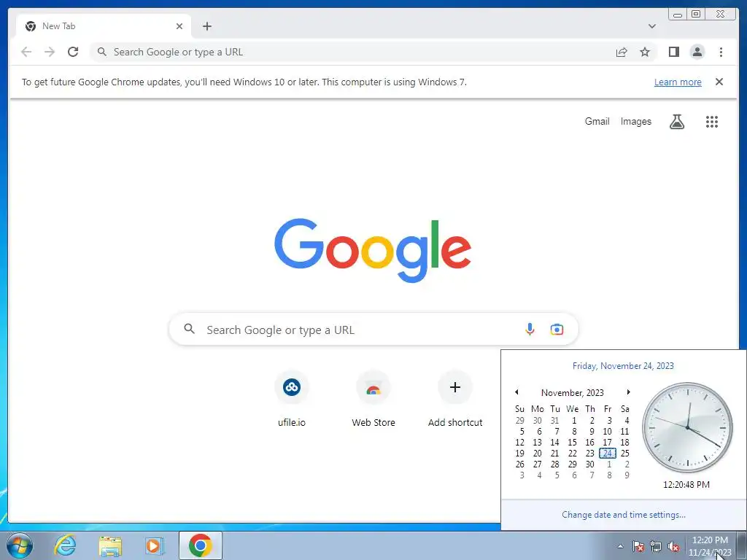Click the analog clock face
The height and width of the screenshot is (560, 747).
tap(687, 427)
